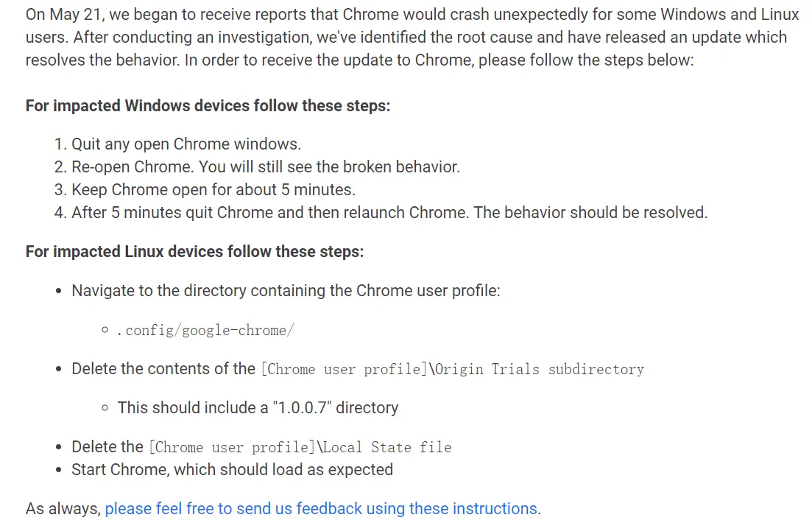Click the "This should include a" sub-bullet text
812x523 pixels.
pyautogui.click(x=191, y=408)
